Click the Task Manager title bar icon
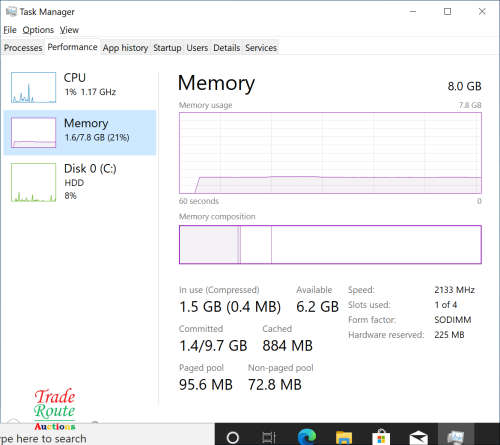This screenshot has width=500, height=445. [x=11, y=12]
